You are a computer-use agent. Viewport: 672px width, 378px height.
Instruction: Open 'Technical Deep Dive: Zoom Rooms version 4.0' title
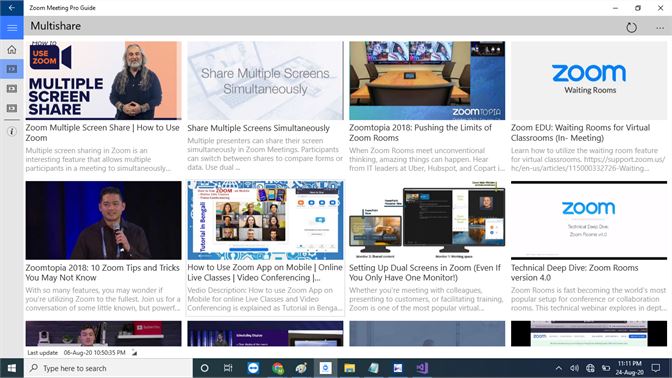coord(575,273)
